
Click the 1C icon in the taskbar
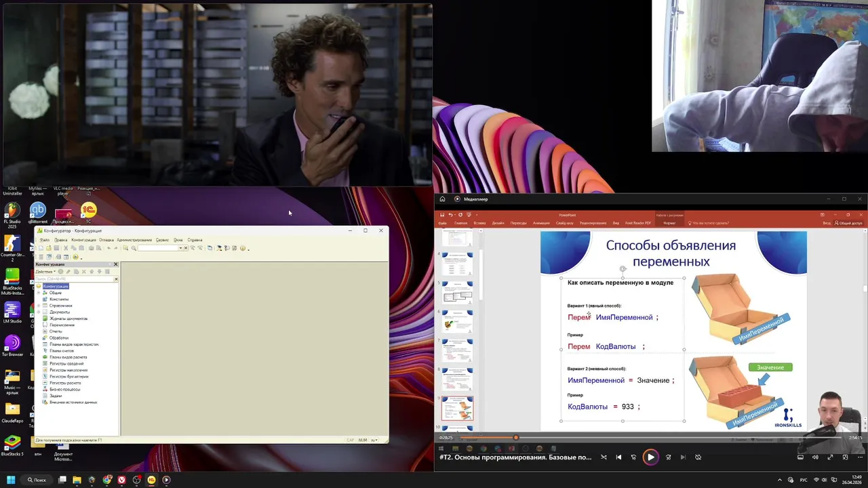click(x=151, y=480)
